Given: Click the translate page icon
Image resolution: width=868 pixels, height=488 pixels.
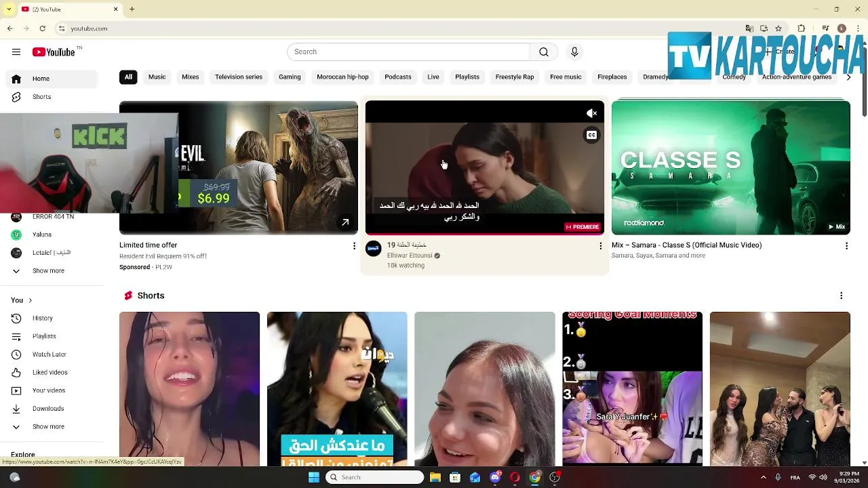Looking at the screenshot, I should tap(749, 28).
